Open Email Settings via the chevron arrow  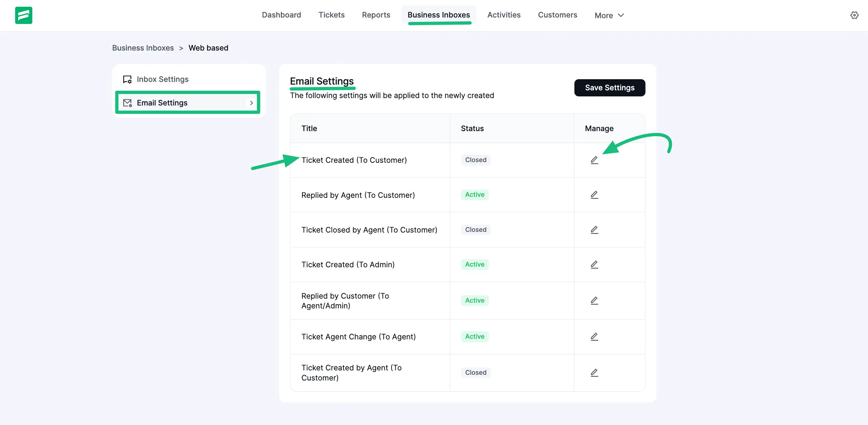coord(252,103)
